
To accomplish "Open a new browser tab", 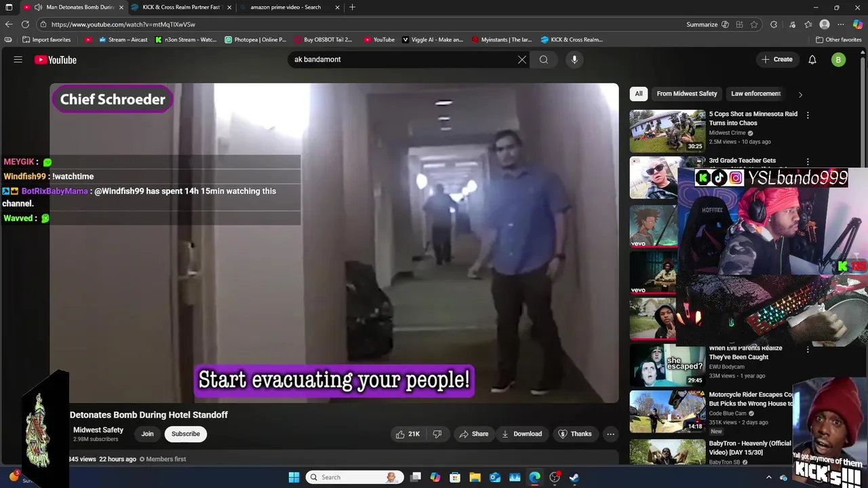I will 352,7.
